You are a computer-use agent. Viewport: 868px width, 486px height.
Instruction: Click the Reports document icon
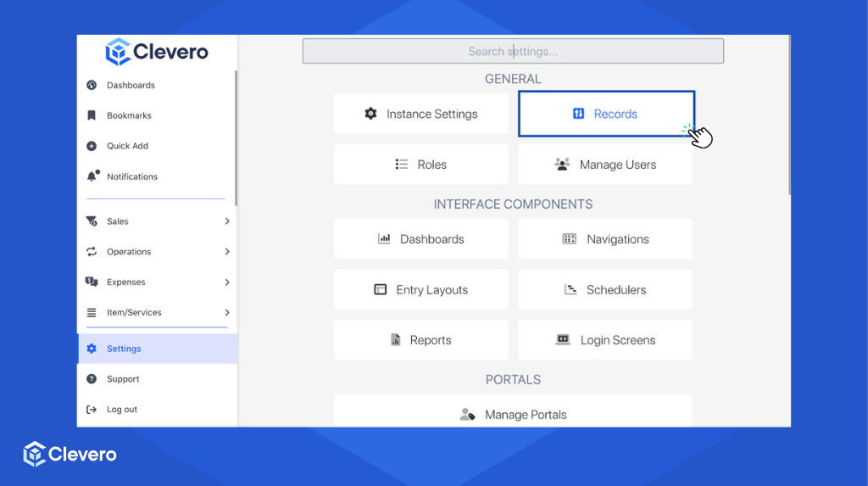click(x=396, y=340)
